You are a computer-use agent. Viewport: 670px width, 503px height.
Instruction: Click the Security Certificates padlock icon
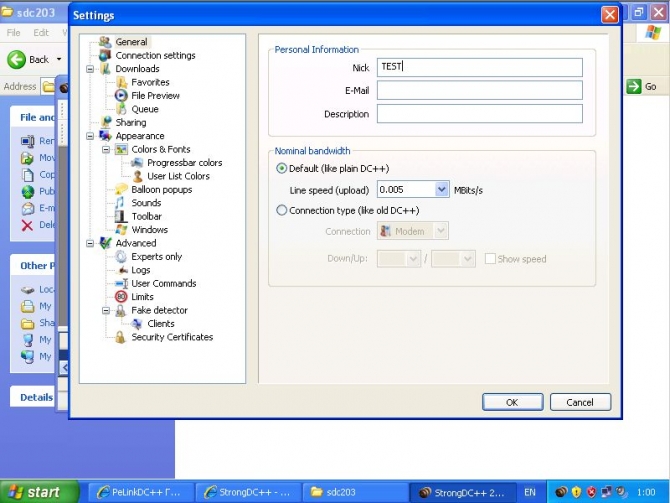point(121,337)
